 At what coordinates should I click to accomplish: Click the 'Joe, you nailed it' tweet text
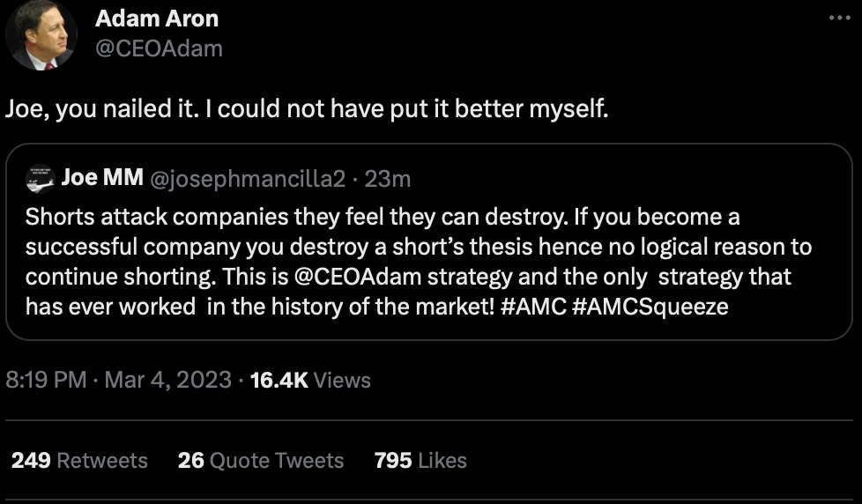click(x=306, y=111)
